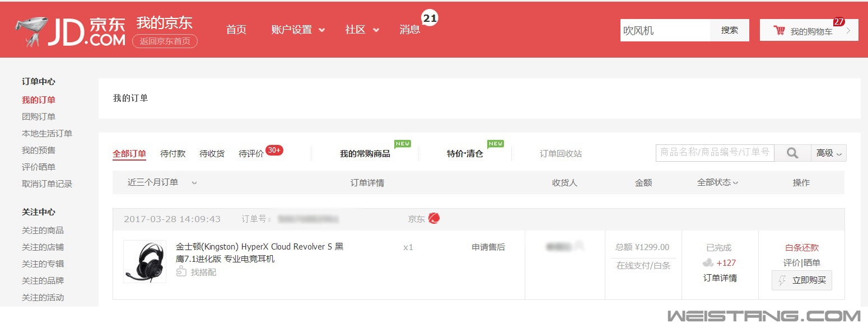Click the 我的京东 header title
Viewport: 868px width, 329px height.
(x=165, y=23)
